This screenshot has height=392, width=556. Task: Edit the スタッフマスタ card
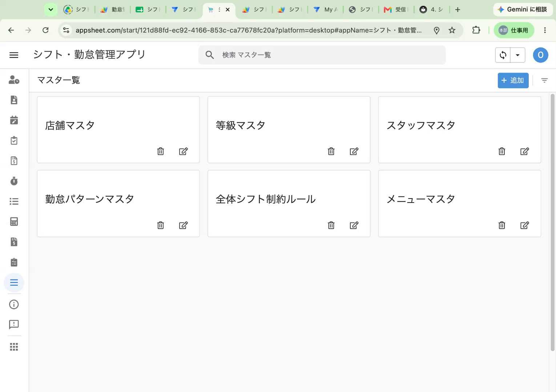coord(525,151)
